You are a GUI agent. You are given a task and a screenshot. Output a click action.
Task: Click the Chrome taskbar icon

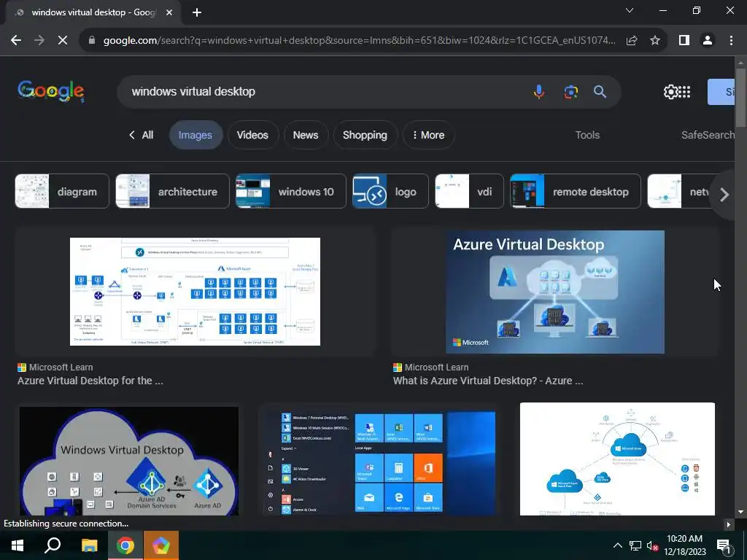tap(125, 545)
